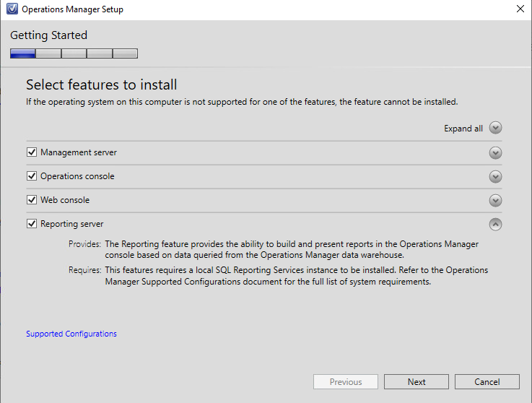The image size is (532, 403).
Task: Close the Operations Manager Setup window
Action: coord(520,9)
